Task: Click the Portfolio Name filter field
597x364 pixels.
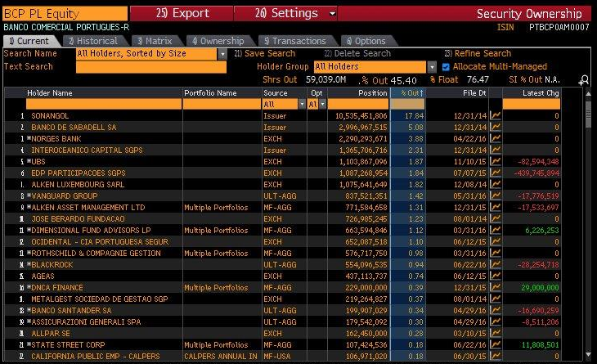Action: tap(222, 104)
